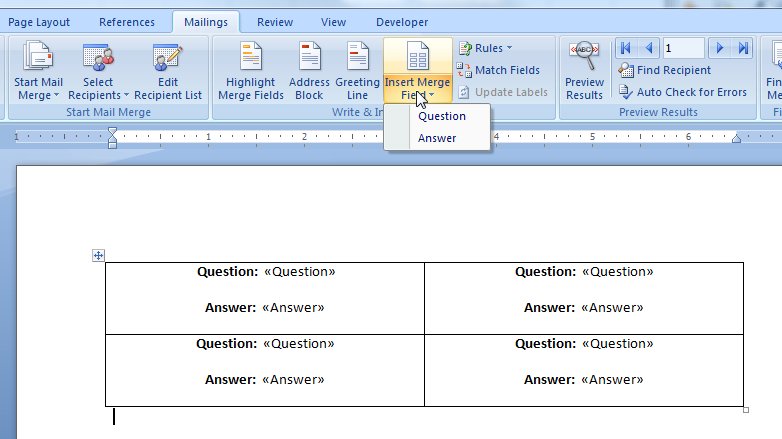The image size is (782, 439).
Task: Expand the Start Mail Merge dropdown arrow
Action: 56,95
